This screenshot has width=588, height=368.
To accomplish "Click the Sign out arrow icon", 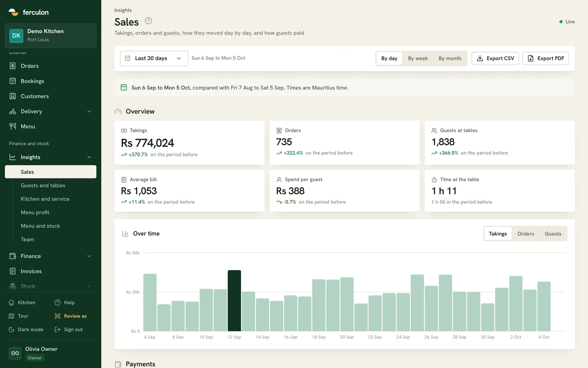I will tap(58, 329).
